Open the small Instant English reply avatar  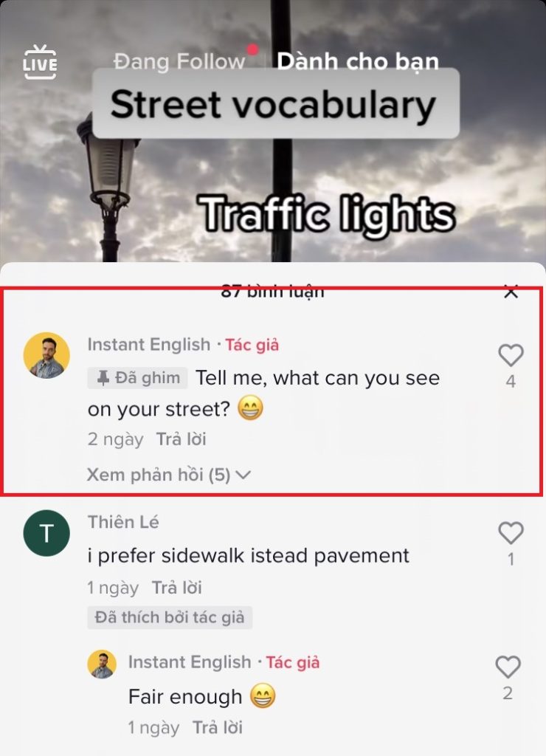[x=102, y=664]
